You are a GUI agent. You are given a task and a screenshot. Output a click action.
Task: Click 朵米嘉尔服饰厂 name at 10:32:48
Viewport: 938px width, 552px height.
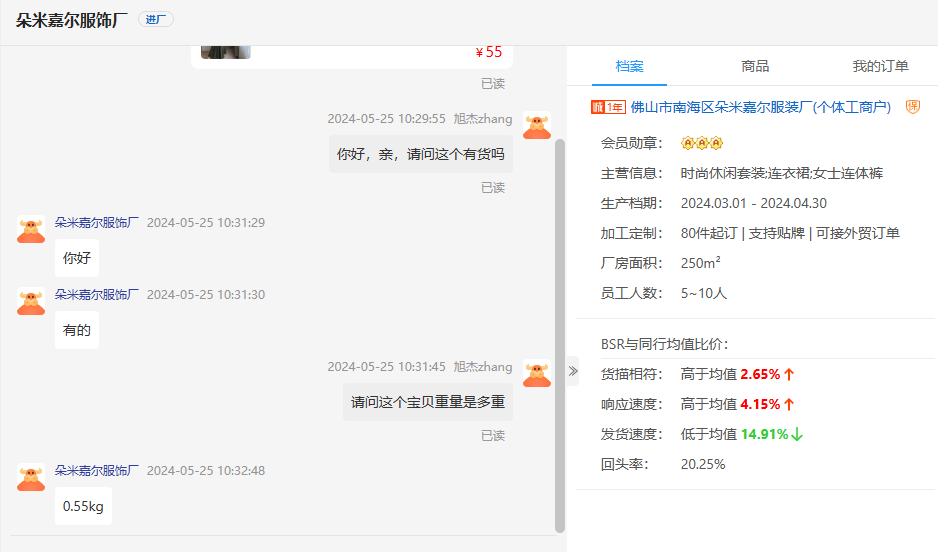tap(96, 471)
